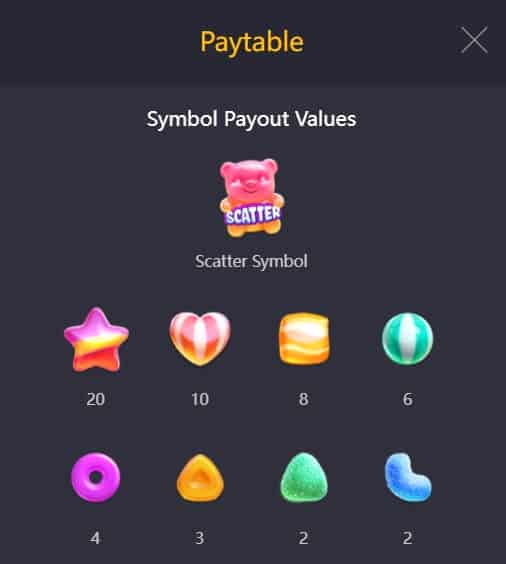The height and width of the screenshot is (564, 506).
Task: Click the heart payout value 10
Action: point(200,399)
